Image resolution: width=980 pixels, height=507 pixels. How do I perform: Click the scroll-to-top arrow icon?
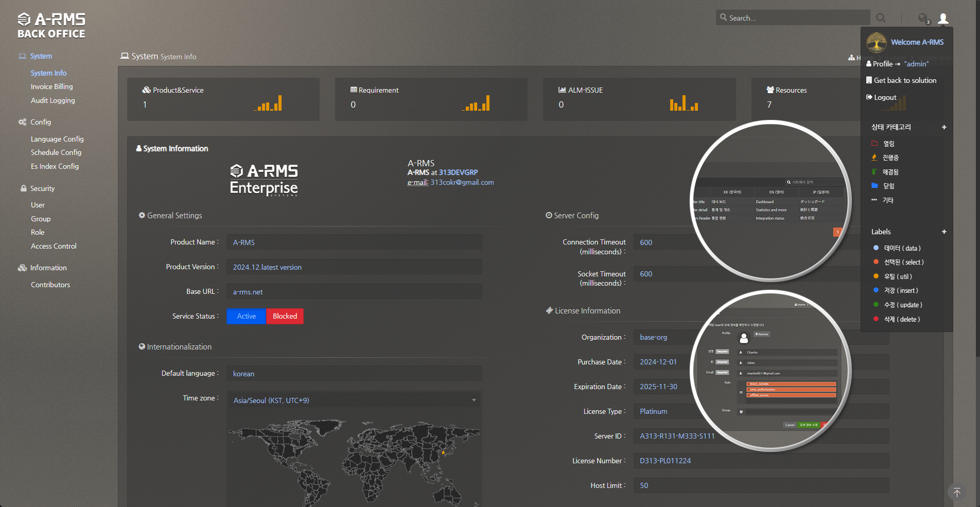[956, 492]
